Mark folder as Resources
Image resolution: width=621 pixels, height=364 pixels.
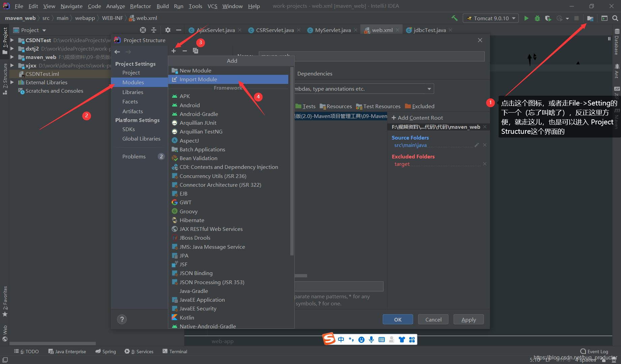pyautogui.click(x=336, y=106)
